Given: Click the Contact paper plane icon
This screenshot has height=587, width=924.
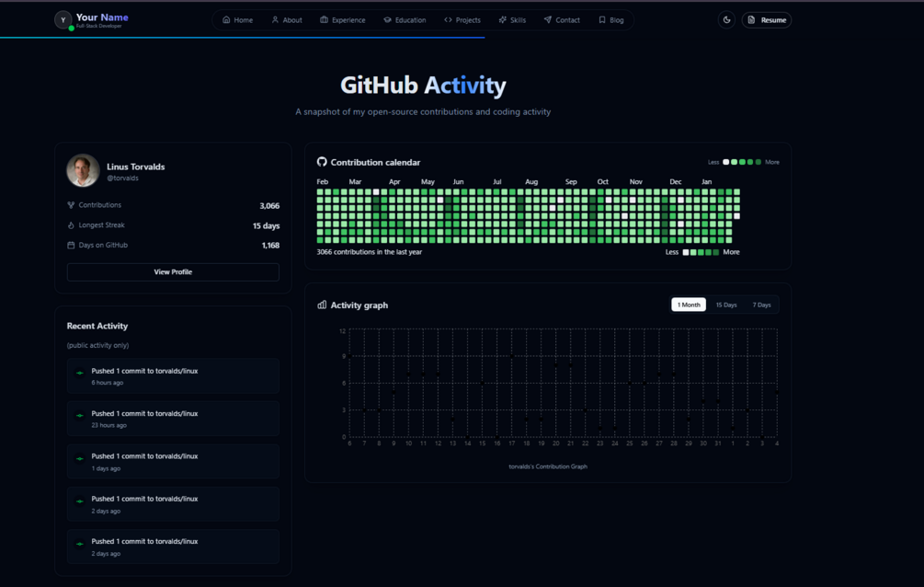Looking at the screenshot, I should tap(547, 20).
